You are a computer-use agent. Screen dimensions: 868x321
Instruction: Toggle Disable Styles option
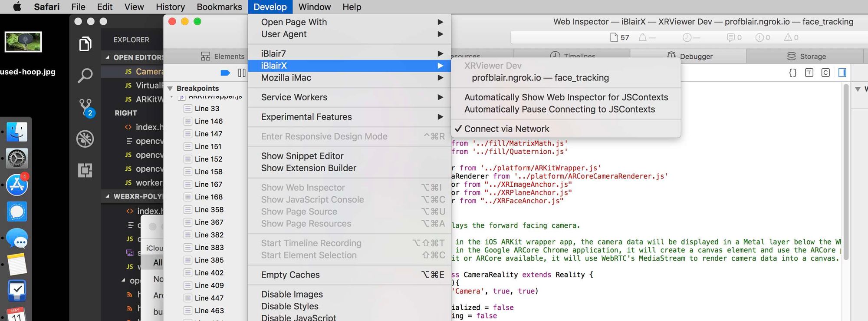(x=349, y=306)
